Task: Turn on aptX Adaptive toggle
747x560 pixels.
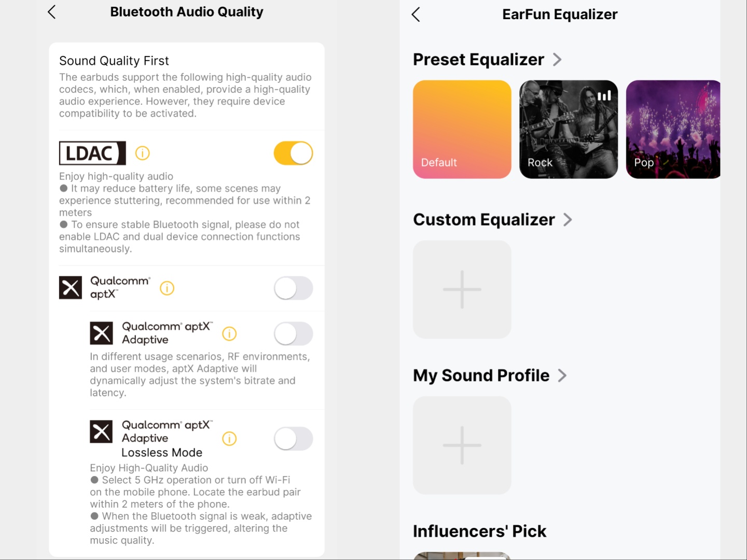Action: click(293, 334)
